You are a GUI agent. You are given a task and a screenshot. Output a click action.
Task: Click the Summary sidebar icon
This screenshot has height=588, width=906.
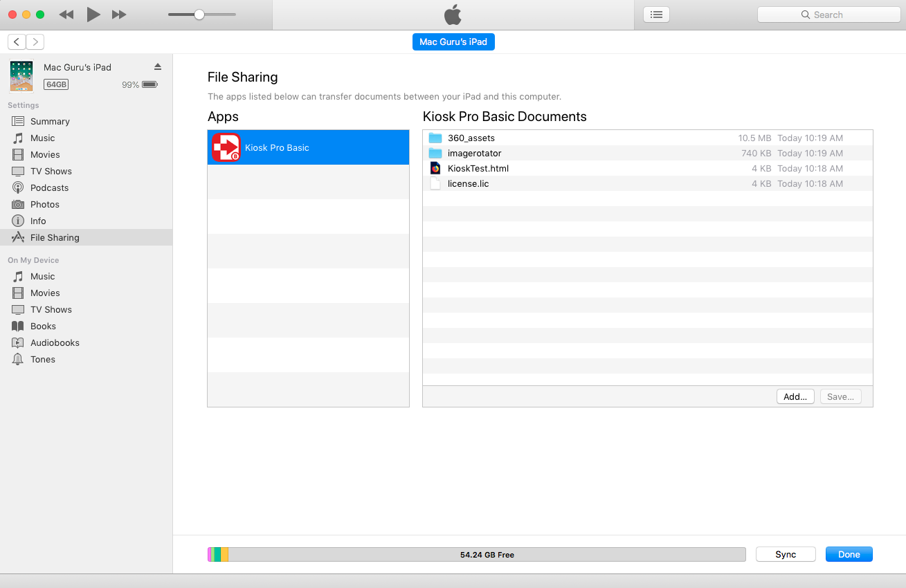point(18,121)
